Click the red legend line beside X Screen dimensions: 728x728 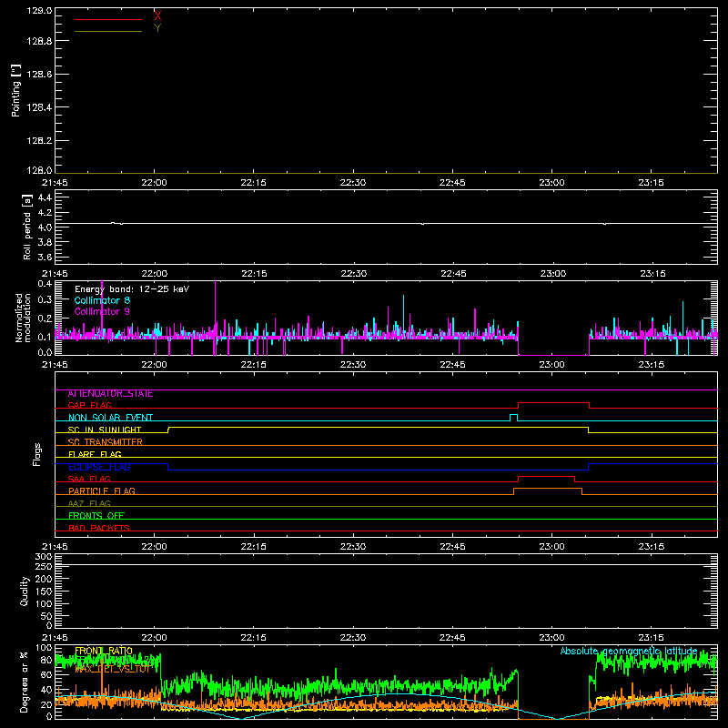[108, 19]
